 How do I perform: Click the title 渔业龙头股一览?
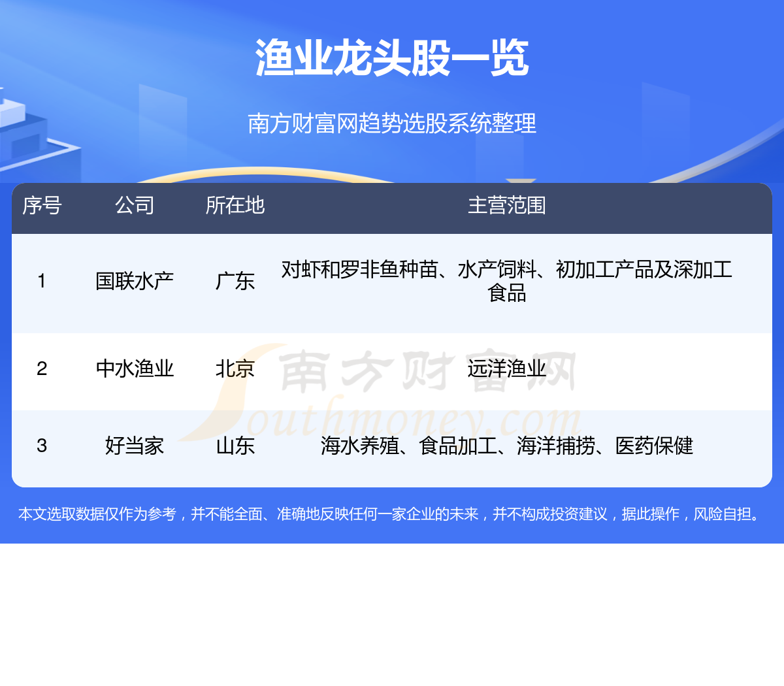(392, 58)
